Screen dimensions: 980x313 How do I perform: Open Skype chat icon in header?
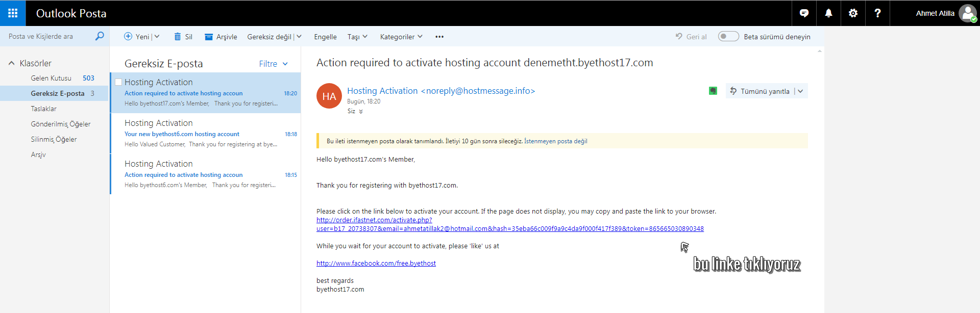[804, 13]
